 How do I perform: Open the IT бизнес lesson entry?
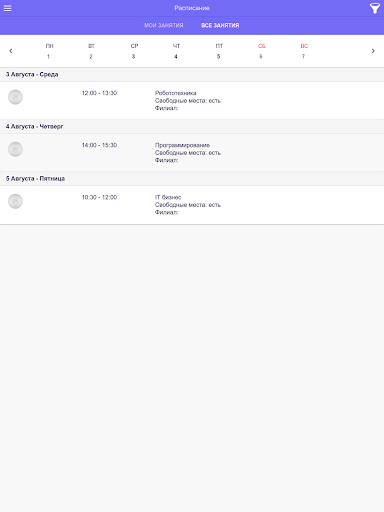192,205
